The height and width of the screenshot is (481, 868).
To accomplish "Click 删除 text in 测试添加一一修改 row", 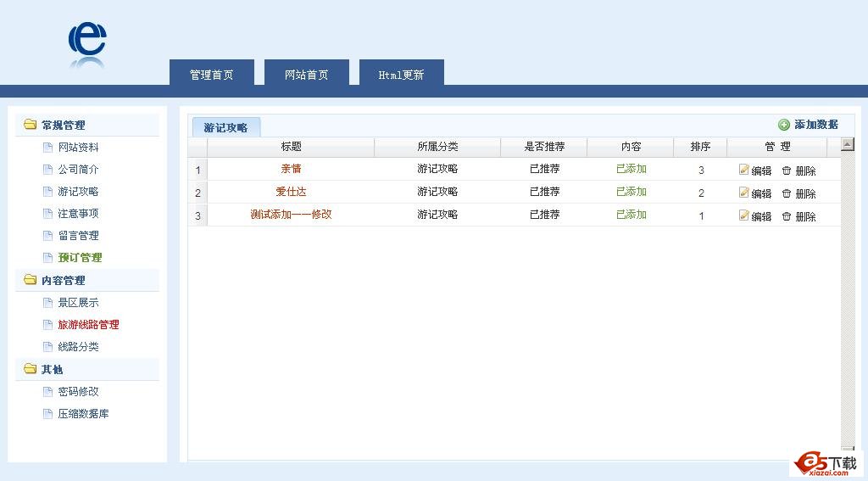I will (x=805, y=216).
